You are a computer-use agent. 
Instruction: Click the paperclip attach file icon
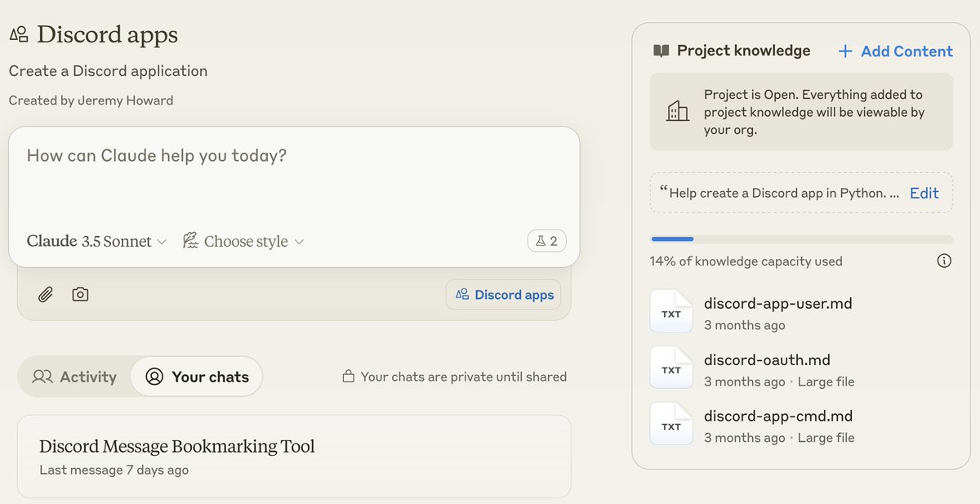(x=46, y=294)
